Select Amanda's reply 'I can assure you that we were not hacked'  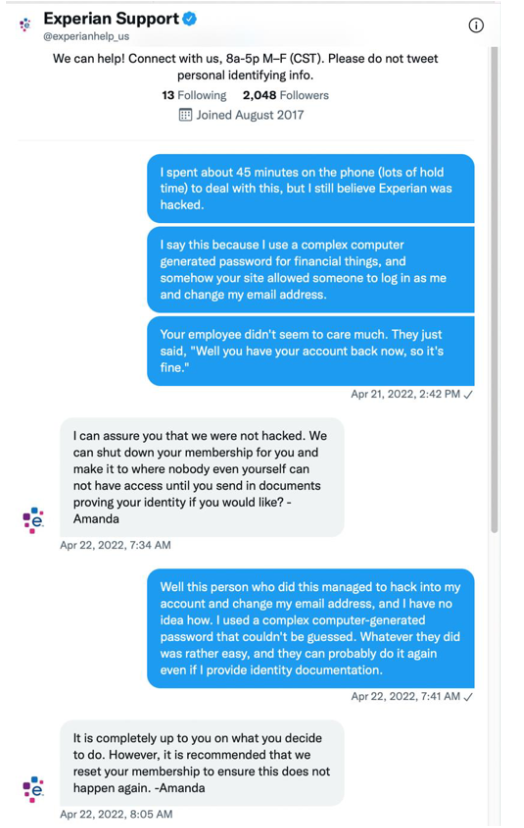[x=202, y=477]
